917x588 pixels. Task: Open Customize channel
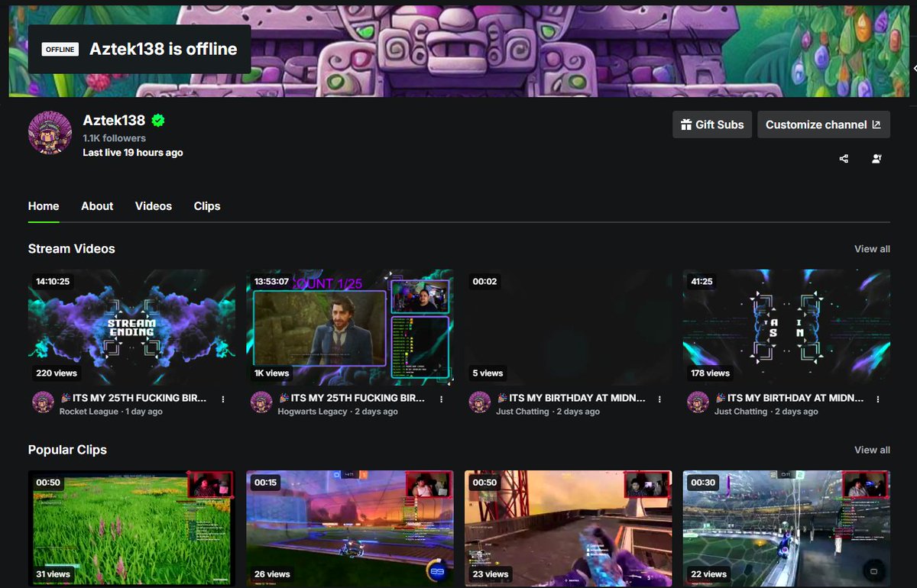click(x=823, y=124)
